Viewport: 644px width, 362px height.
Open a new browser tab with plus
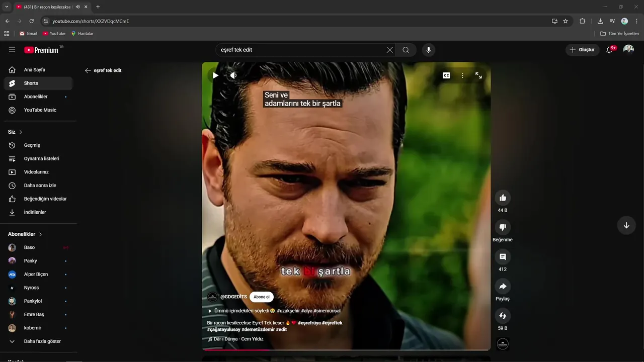point(98,7)
